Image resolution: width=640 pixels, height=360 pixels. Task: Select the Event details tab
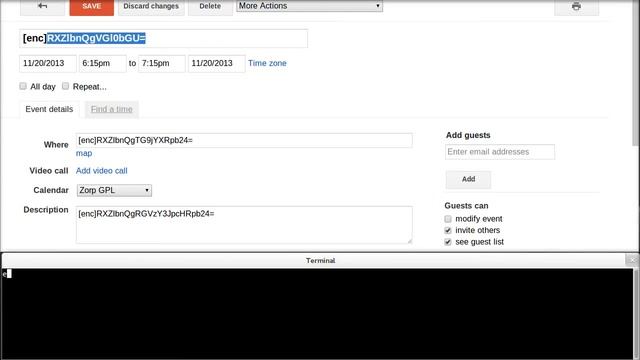click(49, 109)
